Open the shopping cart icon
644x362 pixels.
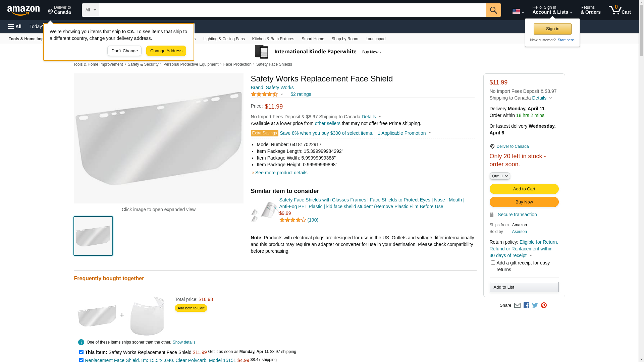click(620, 10)
